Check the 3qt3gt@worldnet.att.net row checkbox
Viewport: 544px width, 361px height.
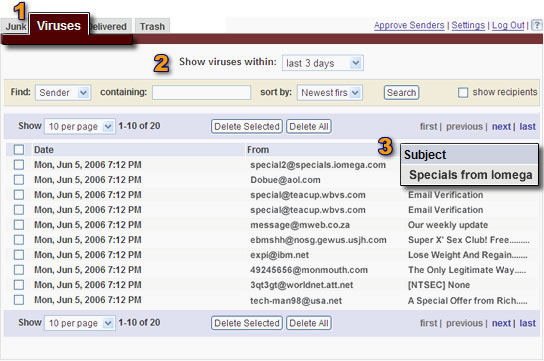(19, 285)
